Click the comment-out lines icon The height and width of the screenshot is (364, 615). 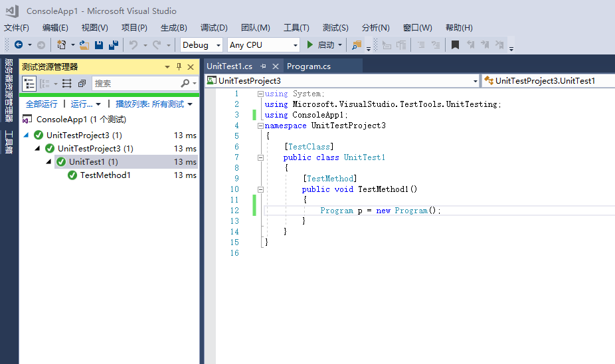click(x=421, y=45)
